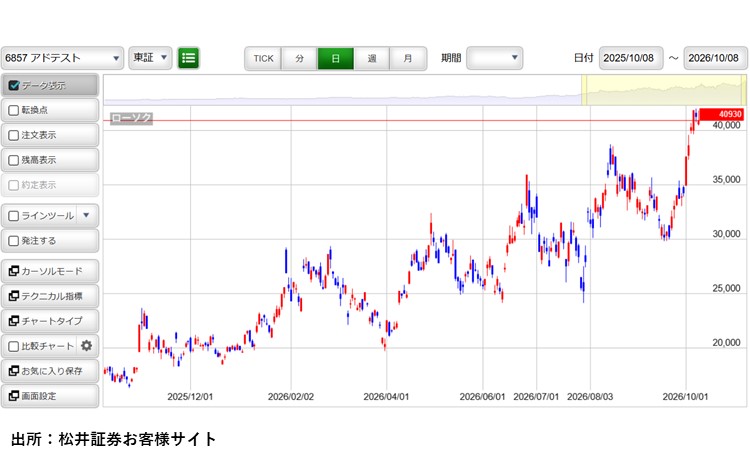Viewport: 750px width, 454px height.
Task: Click the popup icon on テクニカル指標
Action: (x=14, y=296)
